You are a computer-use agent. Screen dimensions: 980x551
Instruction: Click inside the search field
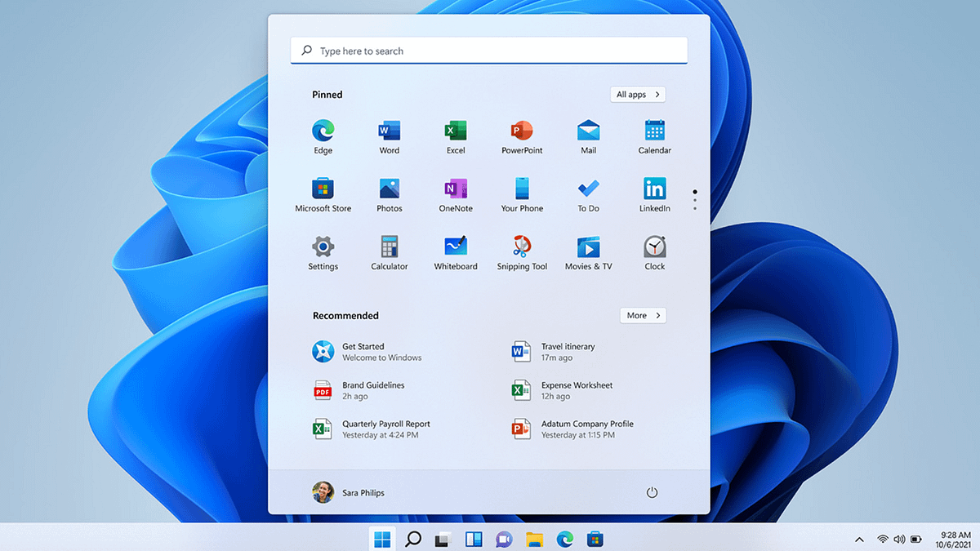(x=488, y=50)
